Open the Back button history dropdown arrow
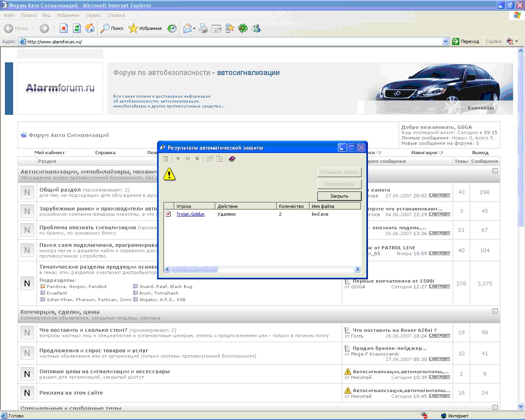 [x=33, y=29]
